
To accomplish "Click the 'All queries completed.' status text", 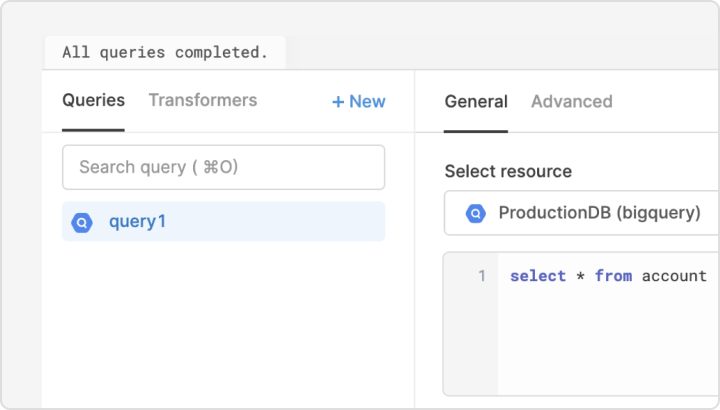I will (x=165, y=52).
